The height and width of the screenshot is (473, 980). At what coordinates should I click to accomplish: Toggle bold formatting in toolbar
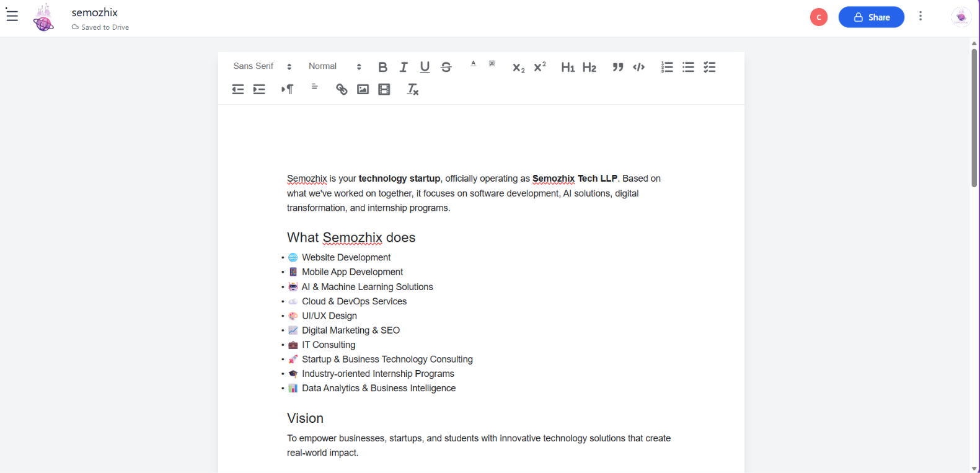point(382,67)
